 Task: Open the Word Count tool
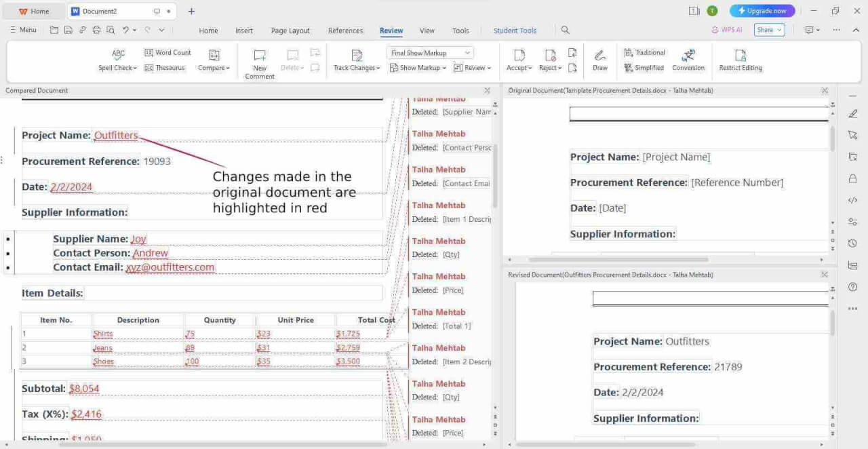pos(167,52)
